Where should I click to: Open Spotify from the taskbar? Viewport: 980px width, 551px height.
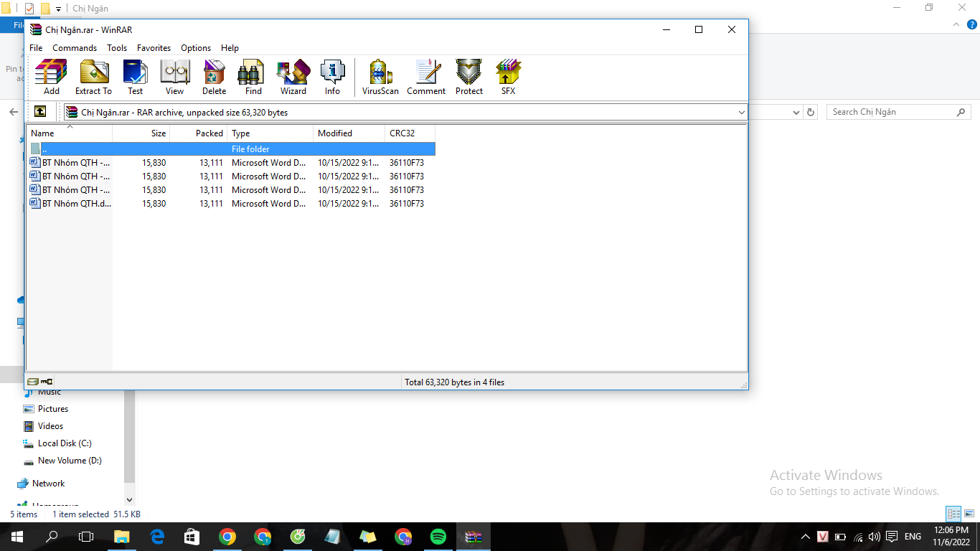click(438, 537)
